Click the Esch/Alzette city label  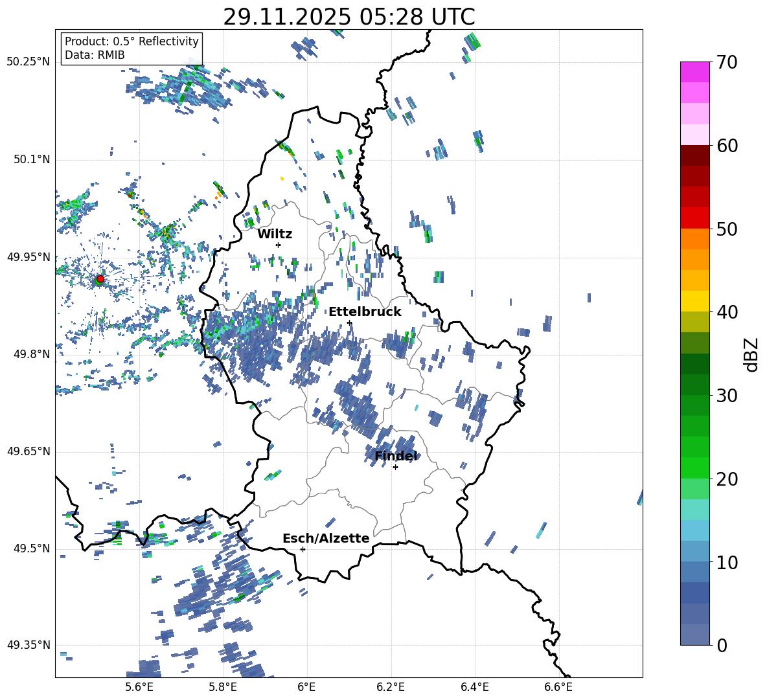tap(326, 539)
